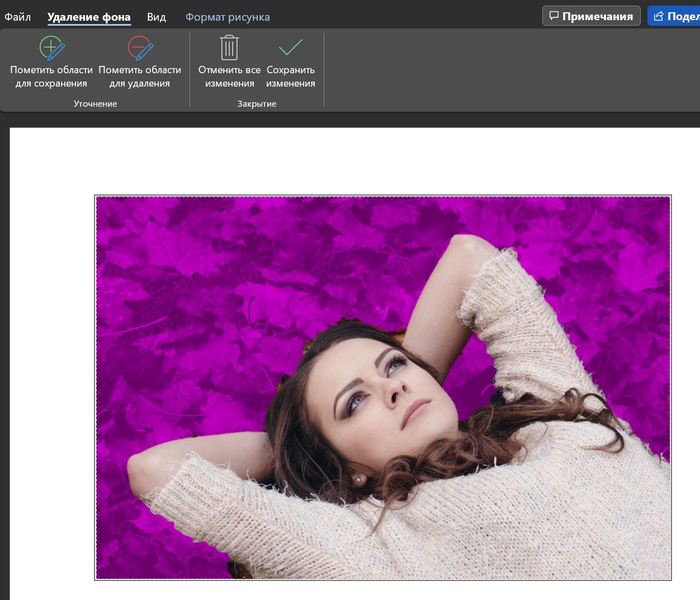This screenshot has width=700, height=600.
Task: Click the green checkmark keep changes icon
Action: (290, 48)
